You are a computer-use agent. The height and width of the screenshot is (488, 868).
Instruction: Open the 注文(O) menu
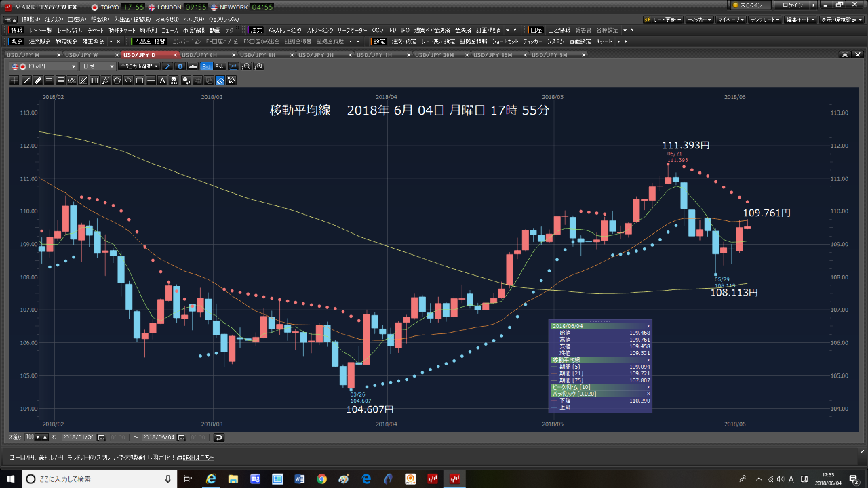[x=54, y=18]
